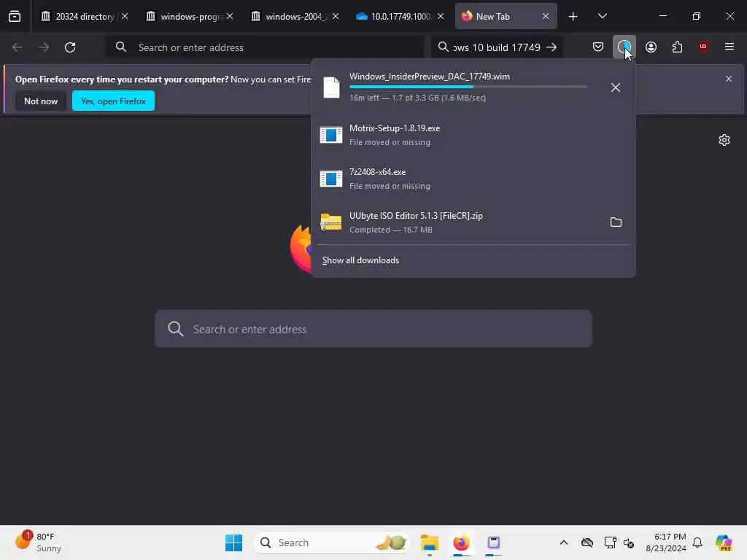Click the wim file document icon
The width and height of the screenshot is (747, 560).
pos(331,87)
